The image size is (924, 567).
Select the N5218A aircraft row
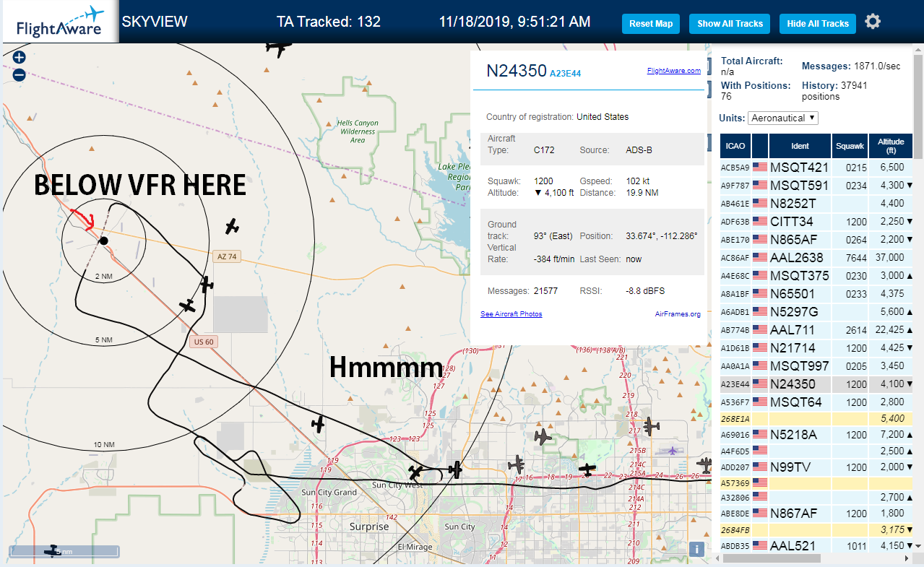(816, 435)
